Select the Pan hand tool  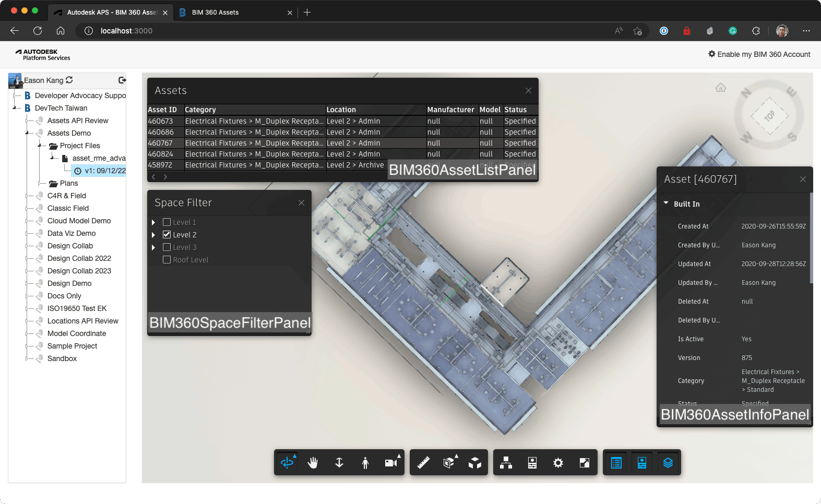(313, 463)
